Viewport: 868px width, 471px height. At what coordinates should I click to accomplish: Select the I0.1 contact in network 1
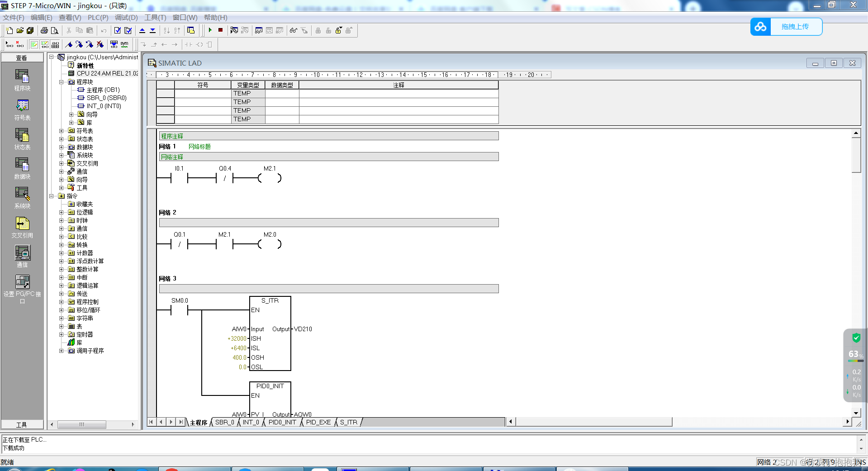click(179, 178)
